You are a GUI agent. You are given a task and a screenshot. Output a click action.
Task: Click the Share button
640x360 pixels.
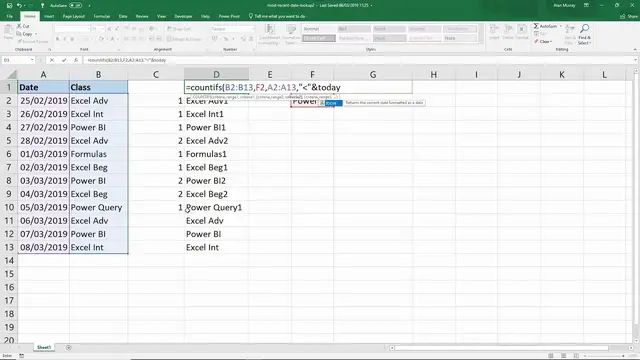pyautogui.click(x=629, y=16)
